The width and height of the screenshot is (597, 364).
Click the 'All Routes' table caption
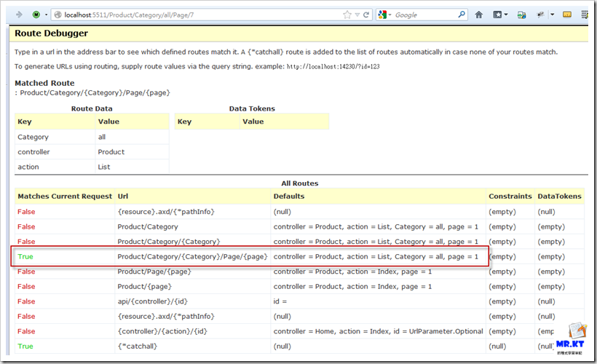click(x=300, y=183)
